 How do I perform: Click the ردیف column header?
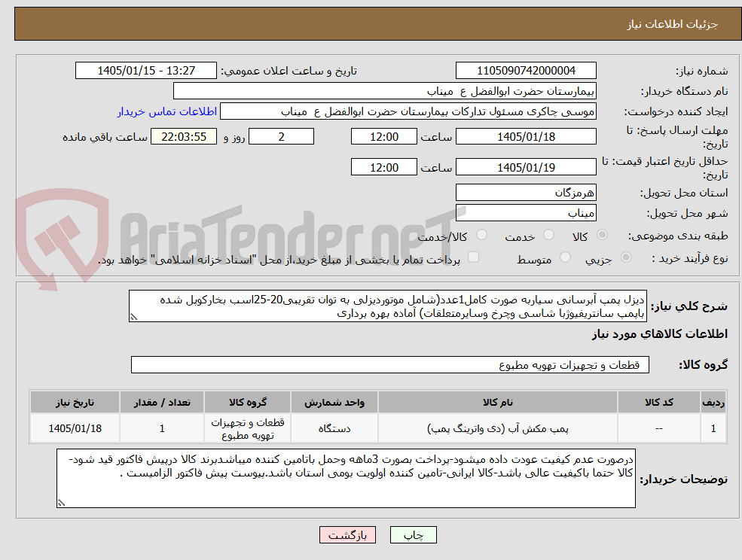click(713, 403)
